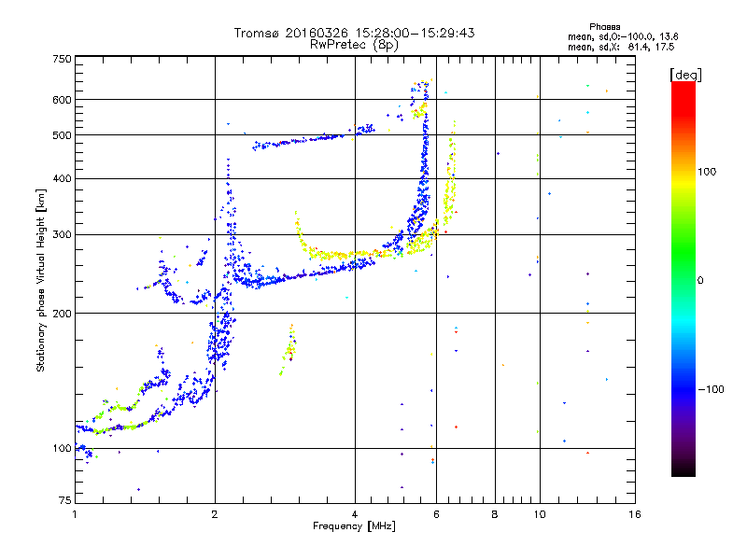Click the x-axis '16' tick label
This screenshot has height=560, width=747.
point(635,514)
